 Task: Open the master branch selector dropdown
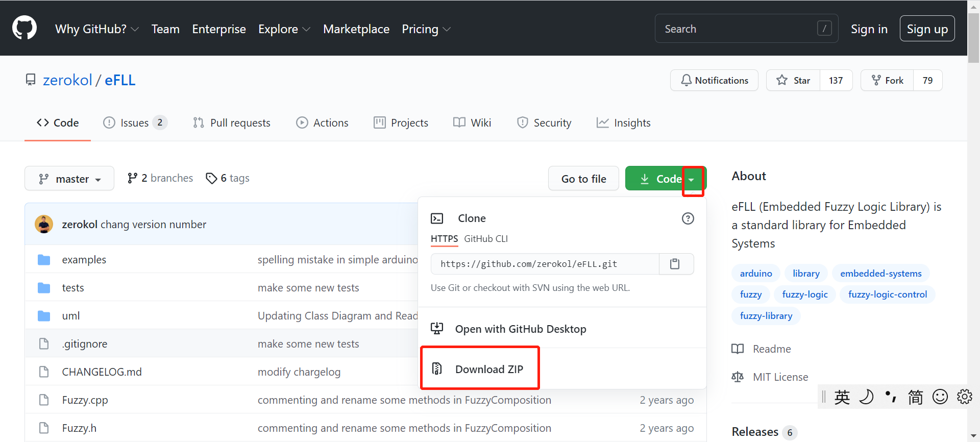[69, 179]
